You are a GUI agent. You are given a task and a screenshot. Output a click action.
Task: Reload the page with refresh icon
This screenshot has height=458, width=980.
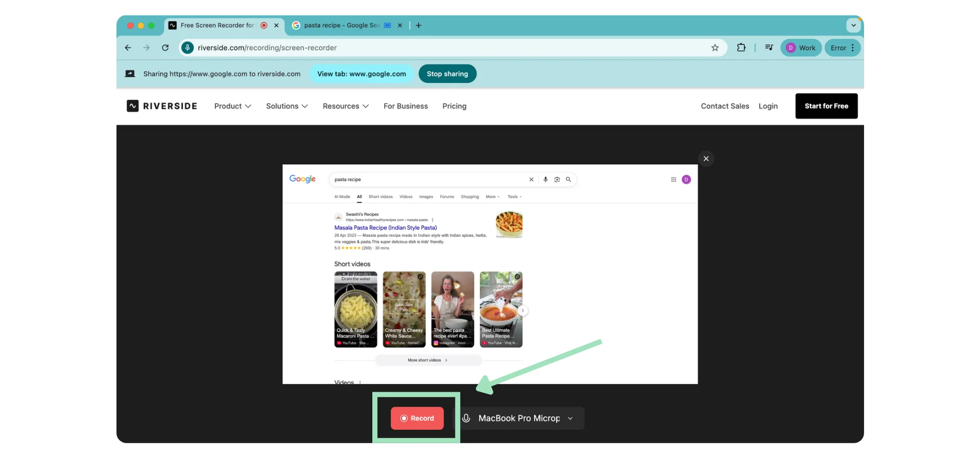coord(165,48)
